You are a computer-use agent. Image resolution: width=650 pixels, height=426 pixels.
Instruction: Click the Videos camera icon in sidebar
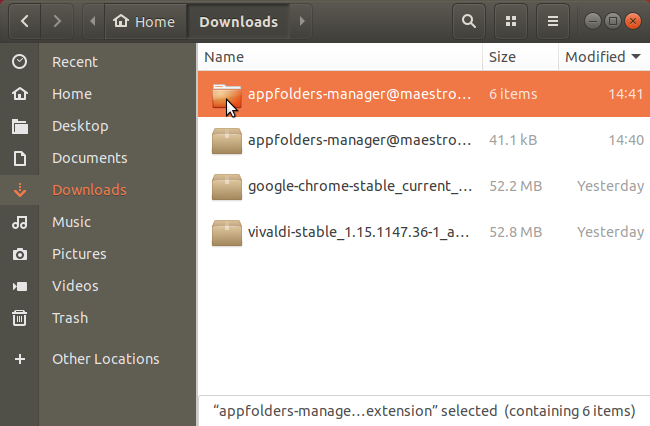pos(19,286)
